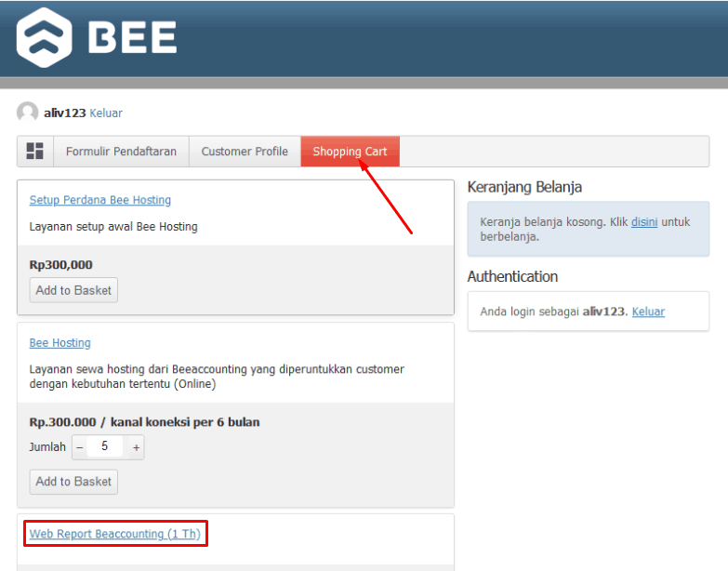Click the BEE hexagon logo icon

46,38
